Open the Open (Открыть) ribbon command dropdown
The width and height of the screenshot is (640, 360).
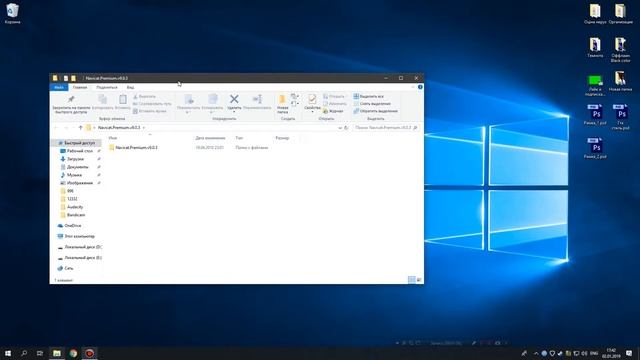(x=335, y=96)
